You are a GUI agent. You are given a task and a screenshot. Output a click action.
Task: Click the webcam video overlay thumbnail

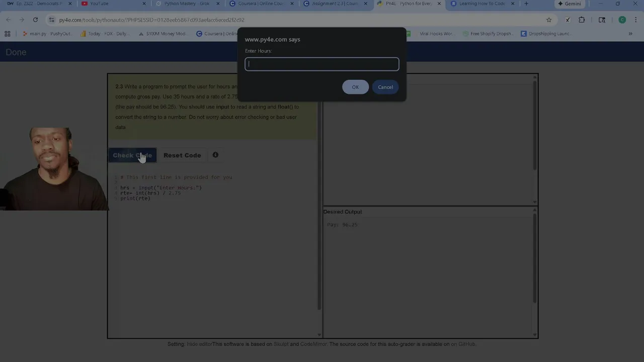(x=53, y=168)
